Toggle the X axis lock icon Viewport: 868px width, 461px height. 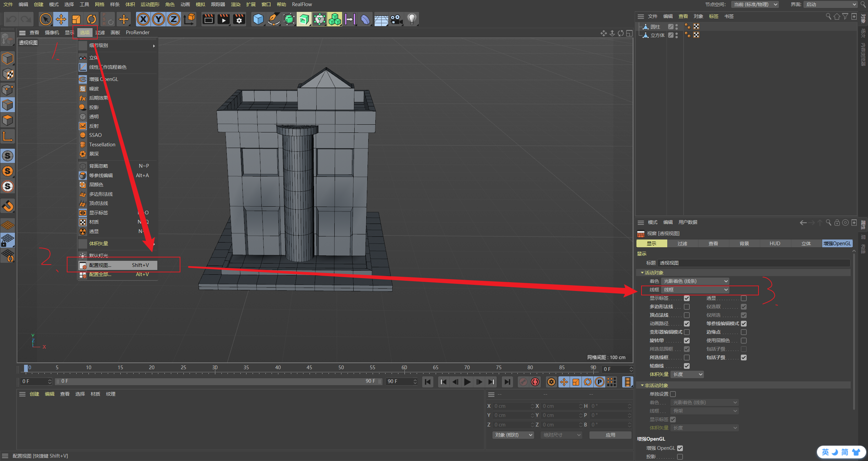click(143, 19)
